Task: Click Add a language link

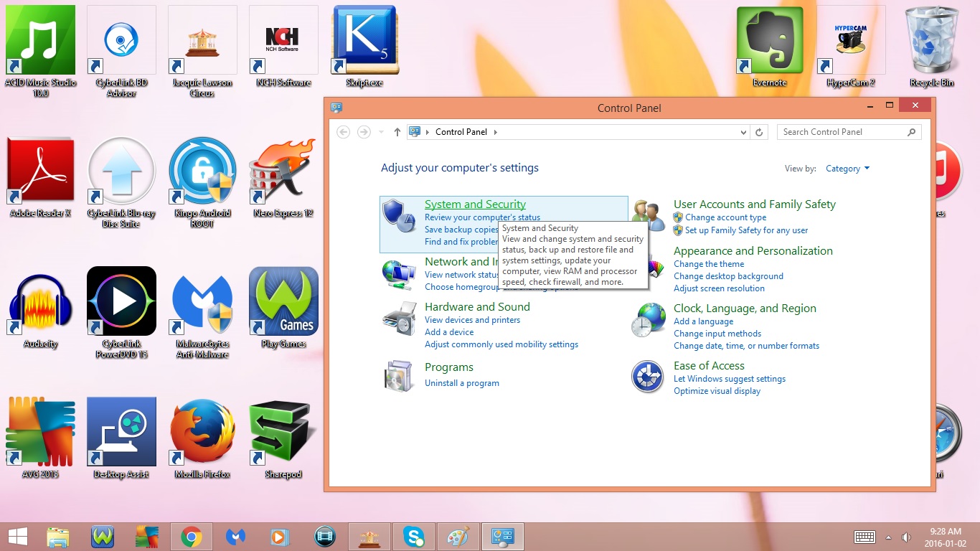Action: pos(703,321)
